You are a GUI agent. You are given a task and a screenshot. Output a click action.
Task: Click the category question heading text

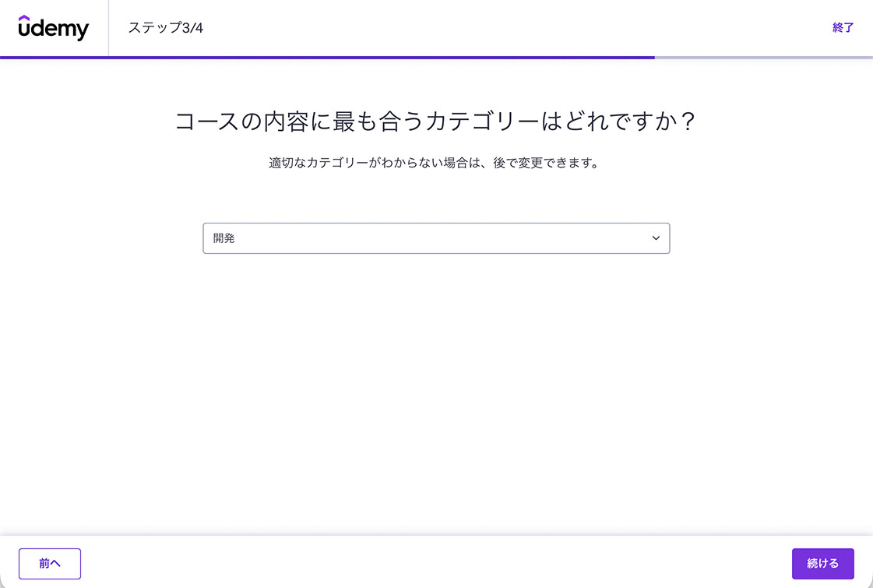coord(435,122)
